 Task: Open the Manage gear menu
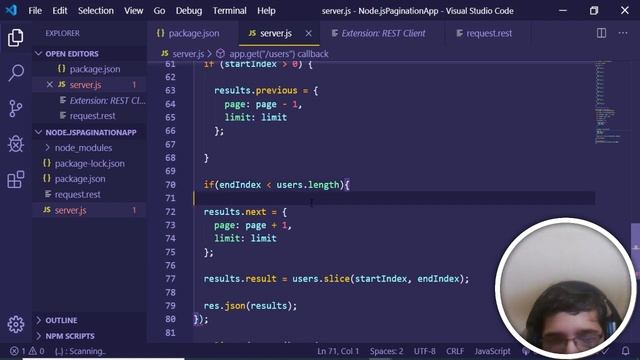(x=16, y=324)
